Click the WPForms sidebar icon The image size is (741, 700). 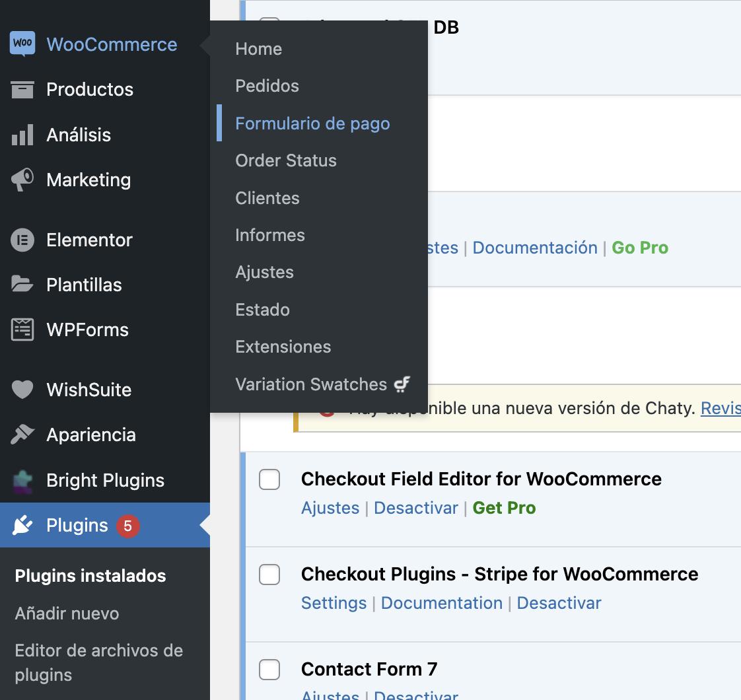click(22, 330)
